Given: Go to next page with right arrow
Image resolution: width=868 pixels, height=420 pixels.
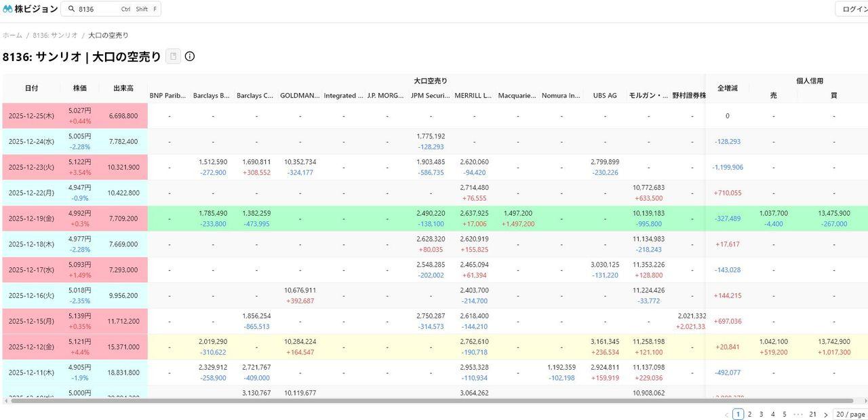Looking at the screenshot, I should [825, 415].
